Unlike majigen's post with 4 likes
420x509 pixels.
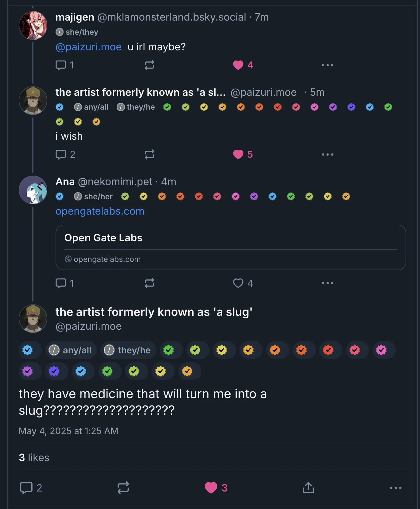point(238,65)
